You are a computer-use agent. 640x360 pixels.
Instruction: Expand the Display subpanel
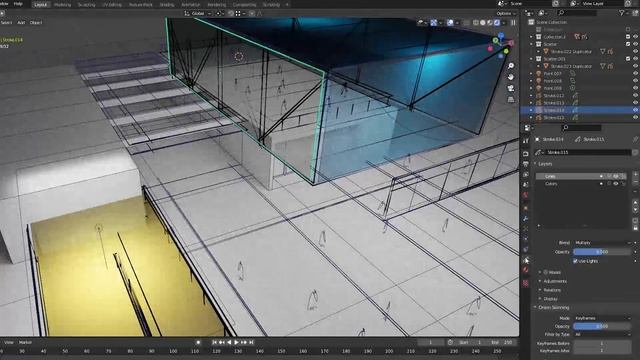(x=540, y=299)
